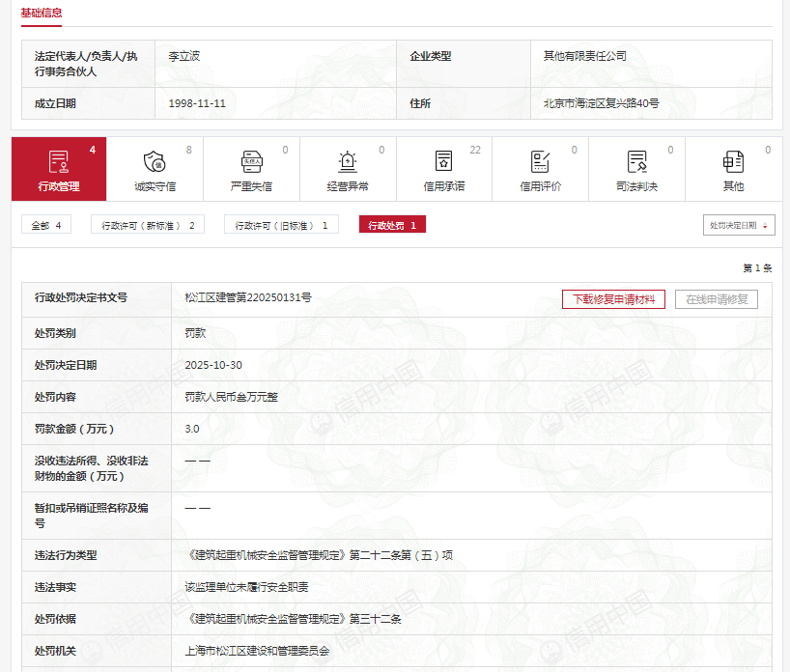This screenshot has width=790, height=672.
Task: Click the 在线申请修复 button
Action: [717, 299]
